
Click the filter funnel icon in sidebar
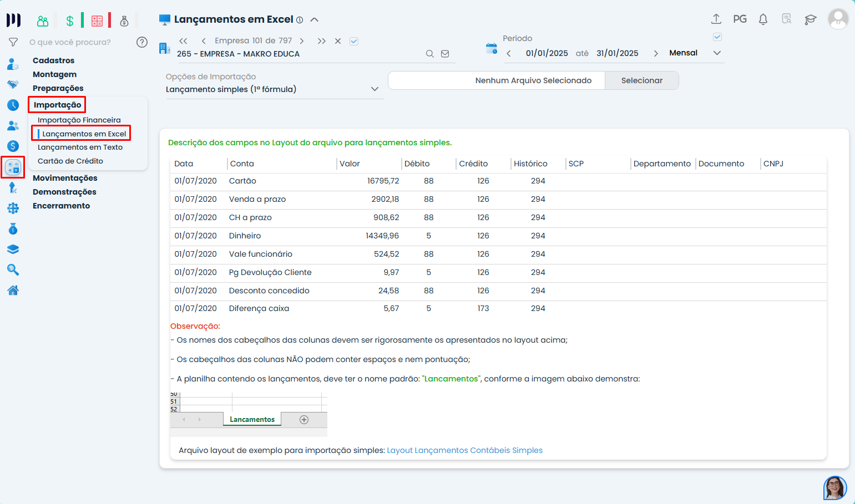(x=13, y=42)
